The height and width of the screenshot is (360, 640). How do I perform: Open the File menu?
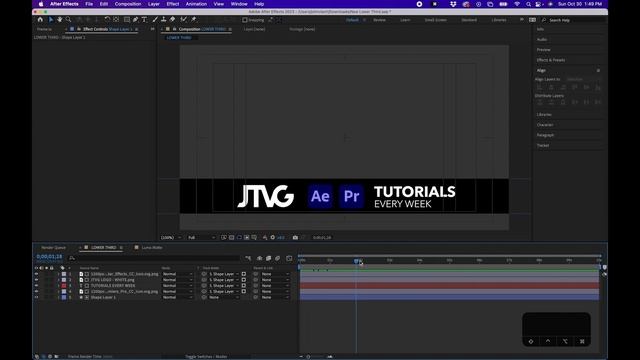[89, 4]
